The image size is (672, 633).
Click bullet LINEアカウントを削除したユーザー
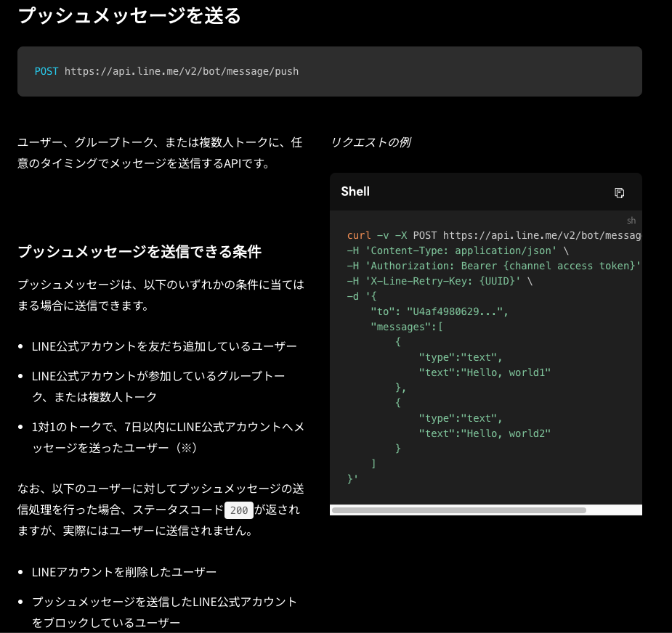124,572
